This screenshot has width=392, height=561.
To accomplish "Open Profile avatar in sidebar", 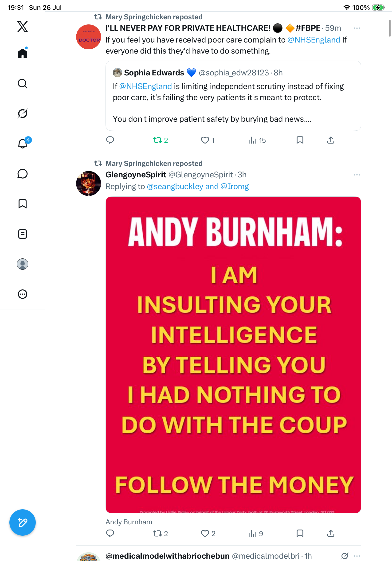I will point(23,264).
